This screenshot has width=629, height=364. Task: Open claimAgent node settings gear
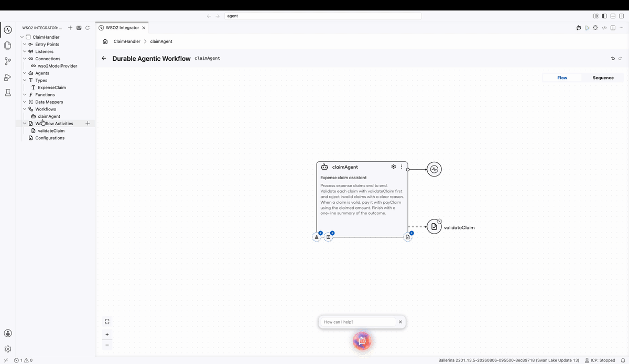394,167
